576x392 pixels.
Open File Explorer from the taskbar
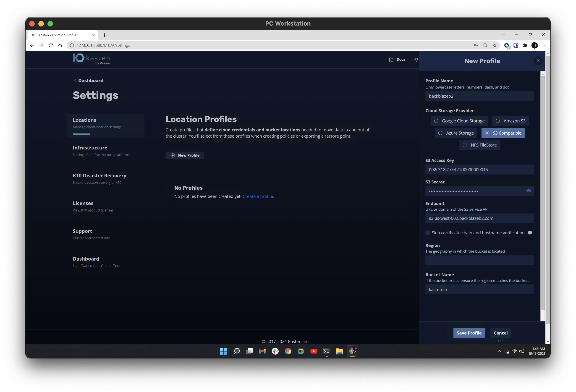pyautogui.click(x=340, y=351)
